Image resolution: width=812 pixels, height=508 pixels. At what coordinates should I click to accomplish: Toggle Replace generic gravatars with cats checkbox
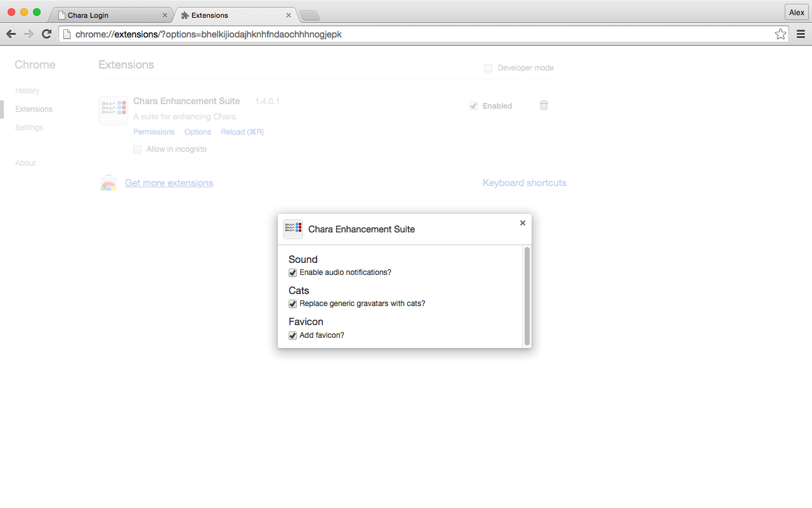(x=293, y=304)
